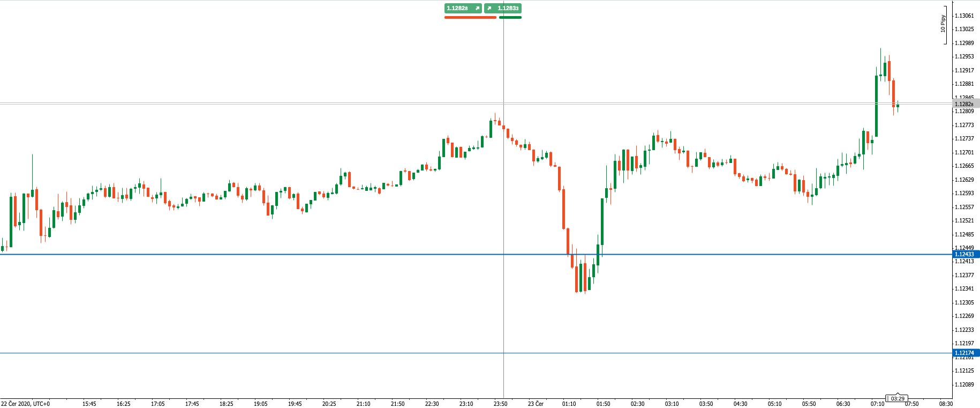Click the sell button showing 1.12828

pyautogui.click(x=463, y=8)
